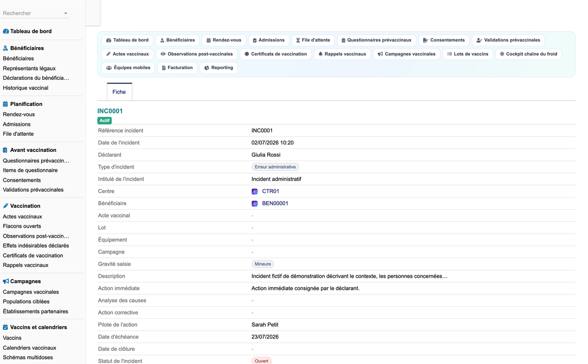This screenshot has height=364, width=588.
Task: Click the Bénéficiaires section icon in sidebar
Action: tap(6, 48)
